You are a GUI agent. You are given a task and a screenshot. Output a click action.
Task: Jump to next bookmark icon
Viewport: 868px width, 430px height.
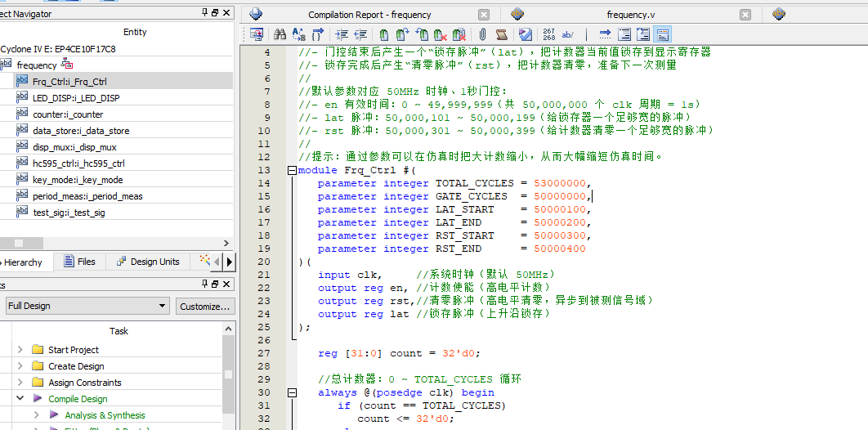[402, 34]
